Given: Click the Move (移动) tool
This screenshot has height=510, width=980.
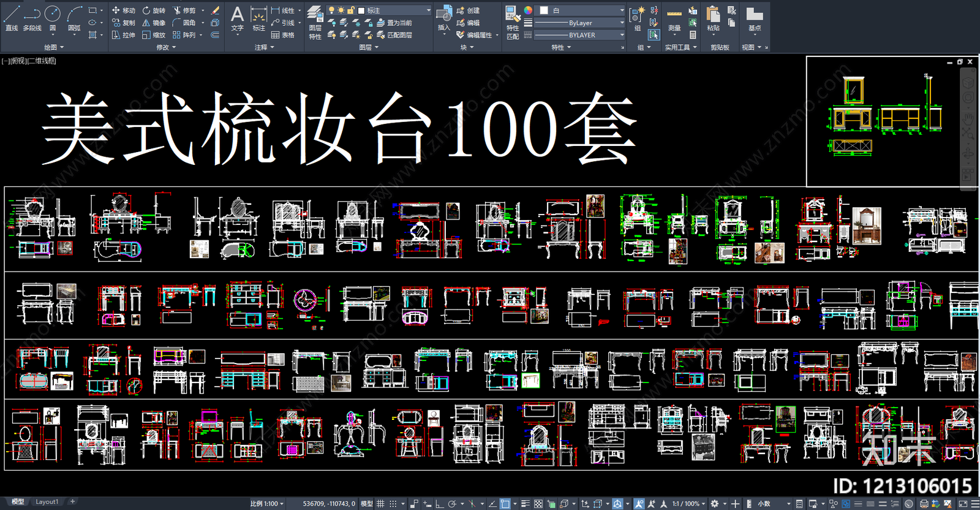Looking at the screenshot, I should (x=123, y=10).
